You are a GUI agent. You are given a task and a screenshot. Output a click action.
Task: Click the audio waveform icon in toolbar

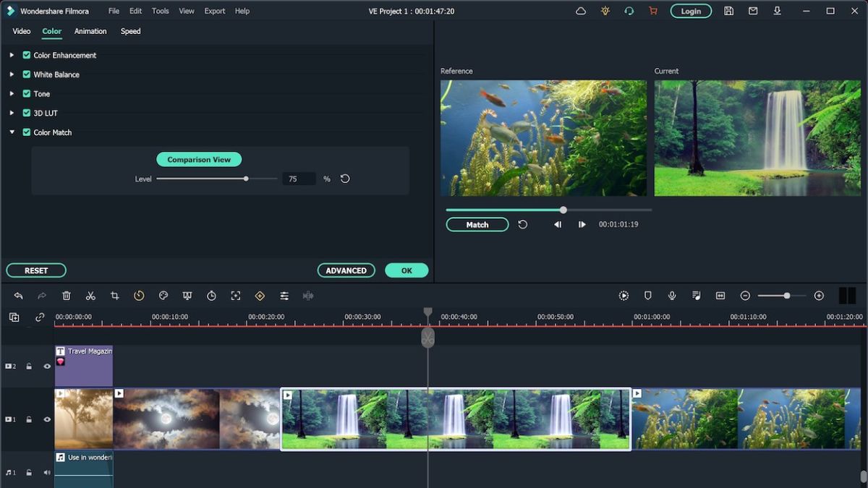coord(308,296)
